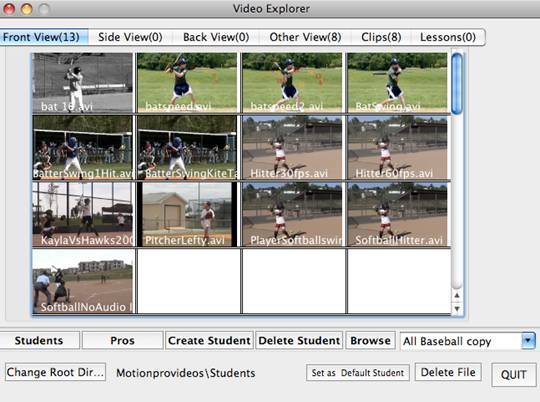Select BatterSwing1Hit.avi thumbnail

83,147
